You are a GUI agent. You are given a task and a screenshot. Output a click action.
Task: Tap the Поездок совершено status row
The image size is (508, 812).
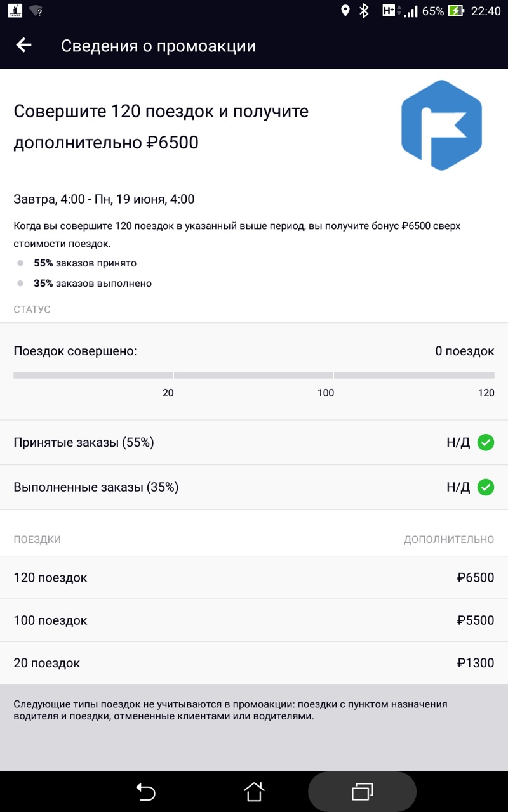(254, 351)
